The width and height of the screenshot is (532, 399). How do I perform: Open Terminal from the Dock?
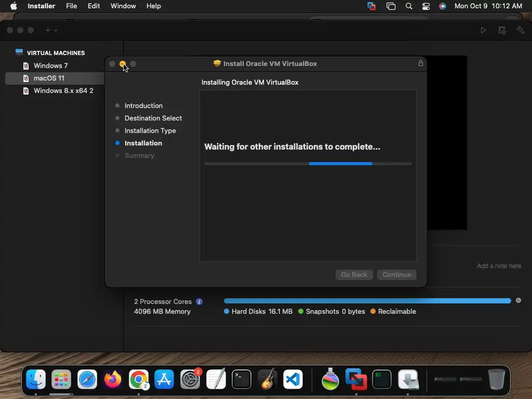tap(241, 379)
